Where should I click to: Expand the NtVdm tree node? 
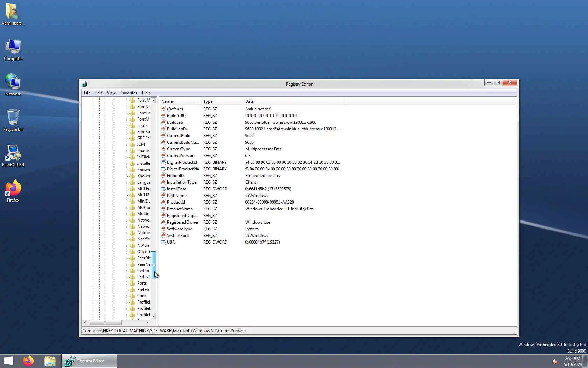[126, 246]
